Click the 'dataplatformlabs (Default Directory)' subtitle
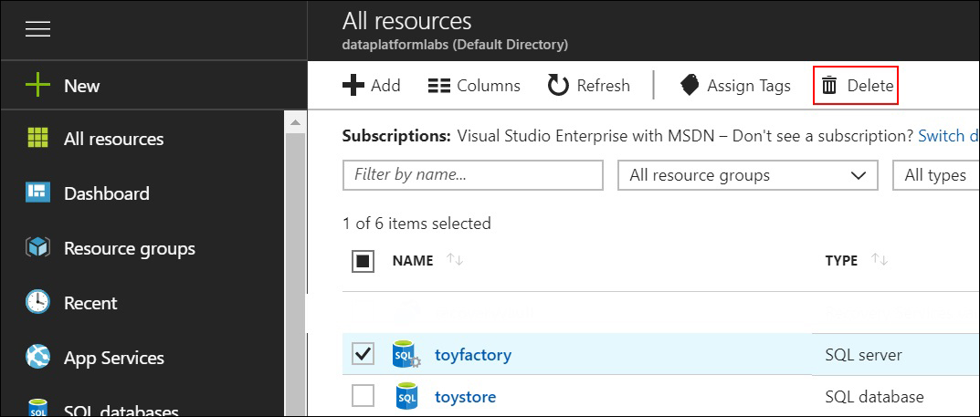 [455, 45]
